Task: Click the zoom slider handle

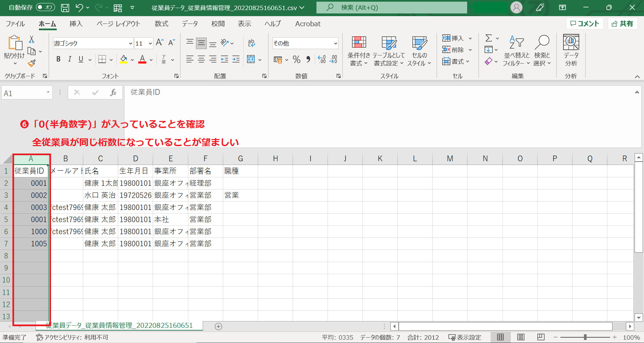Action: coord(585,337)
